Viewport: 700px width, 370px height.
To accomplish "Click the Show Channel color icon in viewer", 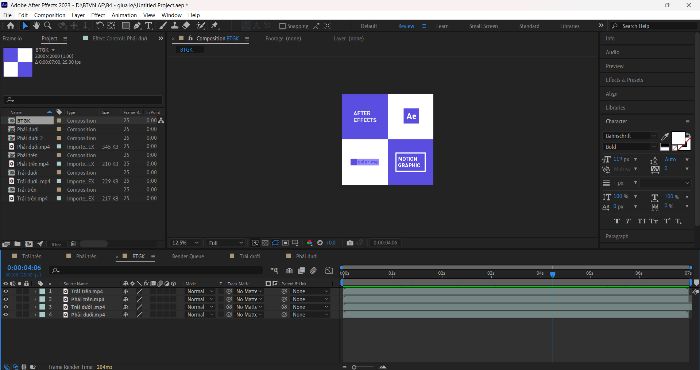I will pyautogui.click(x=309, y=243).
